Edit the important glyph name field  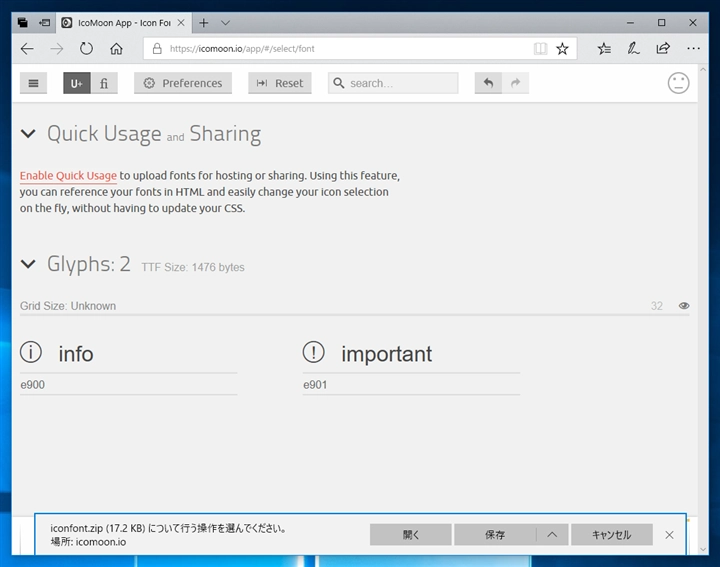tap(430, 354)
